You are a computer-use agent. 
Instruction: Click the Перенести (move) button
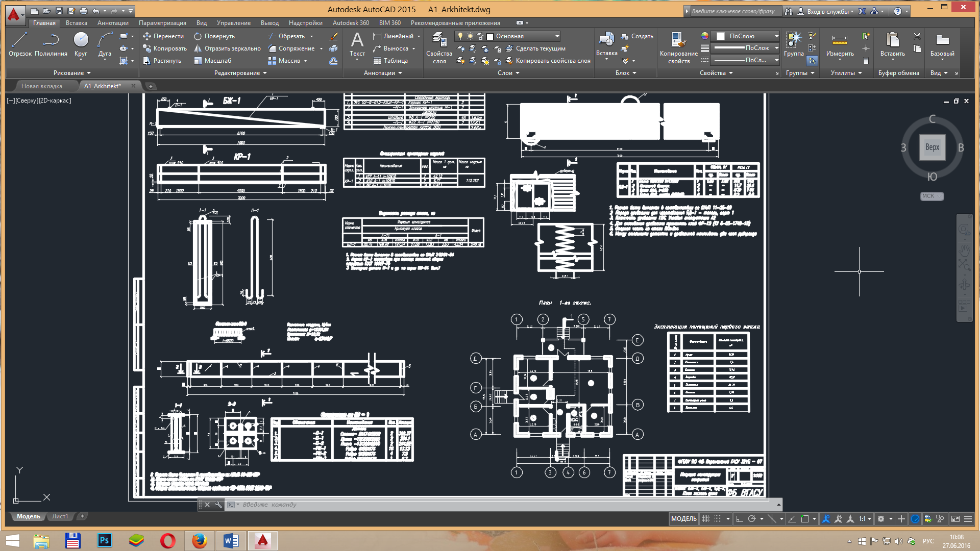(x=163, y=36)
